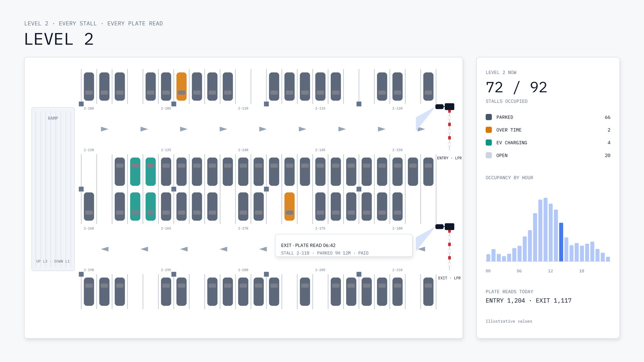
Task: Open the ramp panel labeled RAMP
Action: pyautogui.click(x=53, y=189)
